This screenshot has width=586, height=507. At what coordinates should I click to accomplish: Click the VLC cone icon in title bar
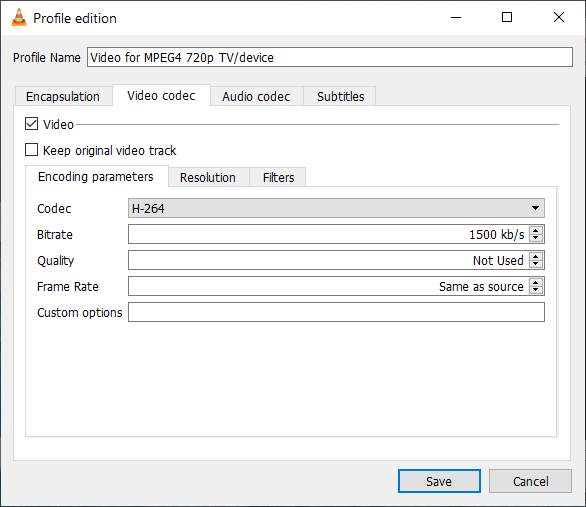click(x=19, y=18)
